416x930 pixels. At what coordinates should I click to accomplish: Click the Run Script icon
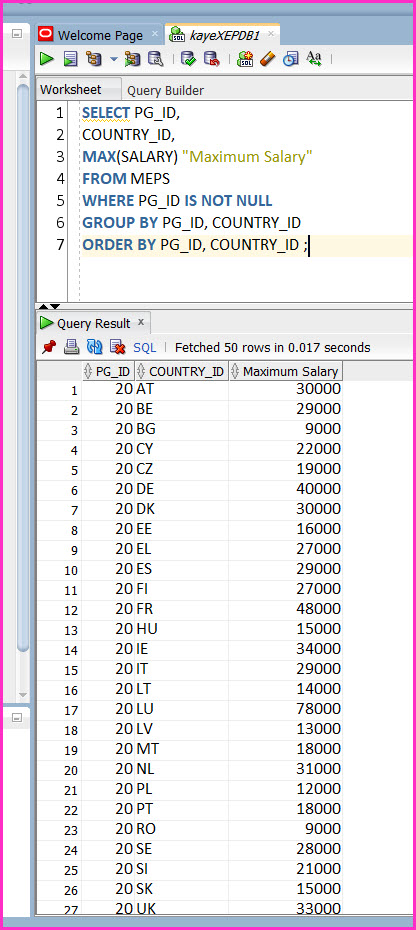(x=71, y=58)
